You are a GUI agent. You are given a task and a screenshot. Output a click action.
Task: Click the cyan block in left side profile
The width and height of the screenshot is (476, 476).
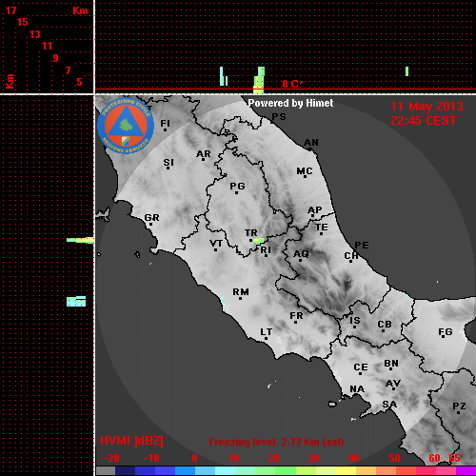76,301
